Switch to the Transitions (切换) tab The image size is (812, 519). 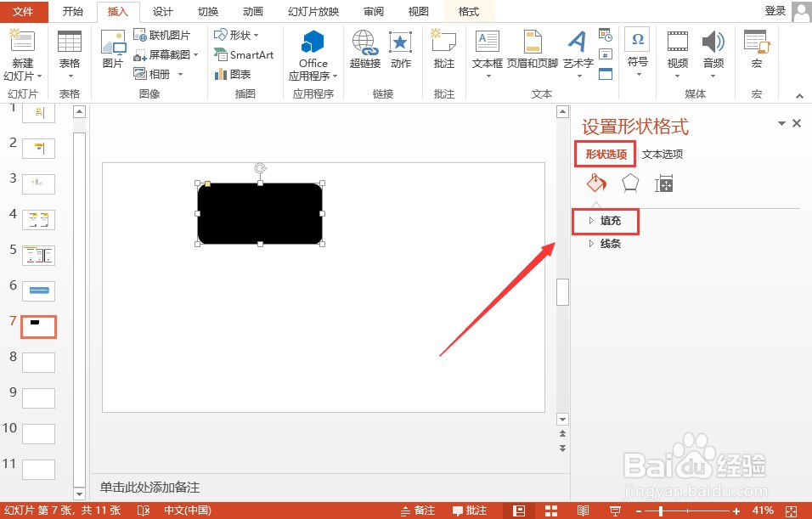(x=207, y=11)
